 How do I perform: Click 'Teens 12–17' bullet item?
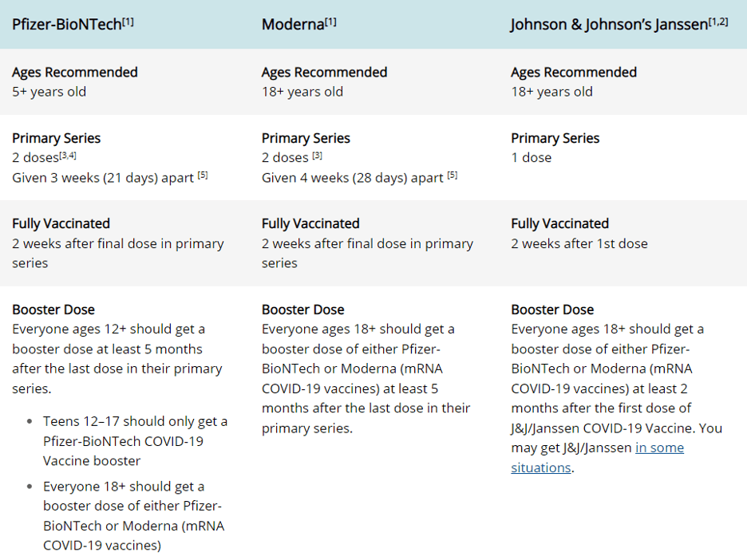[134, 440]
